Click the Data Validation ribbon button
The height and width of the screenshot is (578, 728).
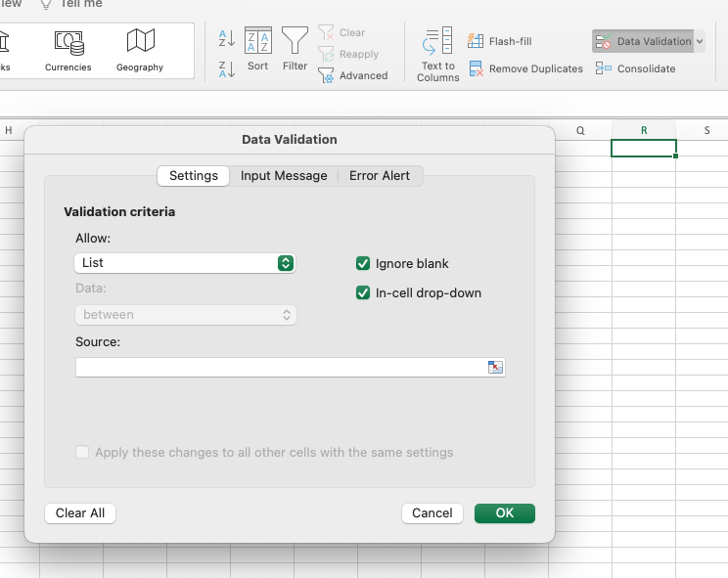[x=643, y=41]
